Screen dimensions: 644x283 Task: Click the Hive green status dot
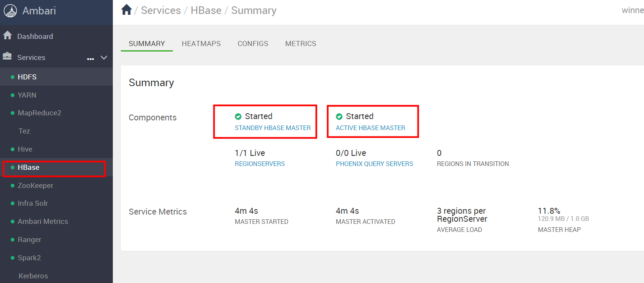13,150
